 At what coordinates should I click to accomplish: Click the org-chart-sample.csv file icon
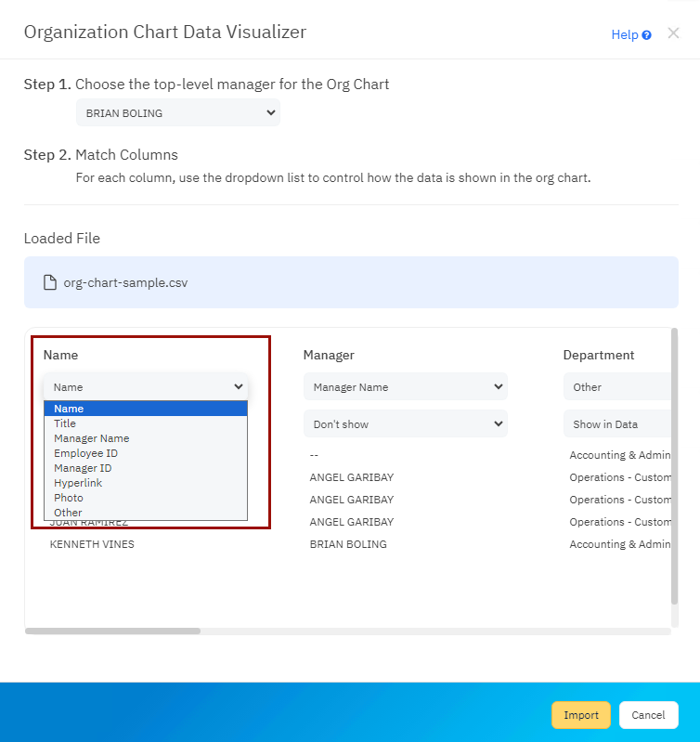click(50, 282)
